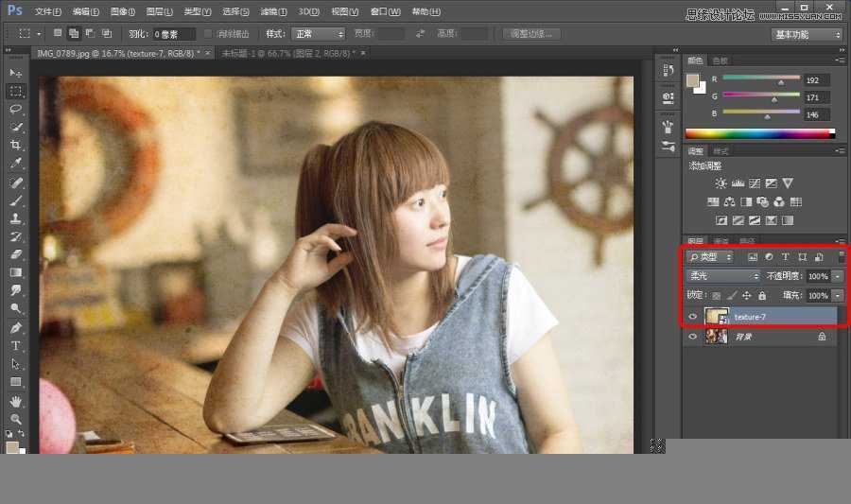Open the blend mode dropdown showing 柔光
Viewport: 851px width, 504px height.
(x=723, y=276)
